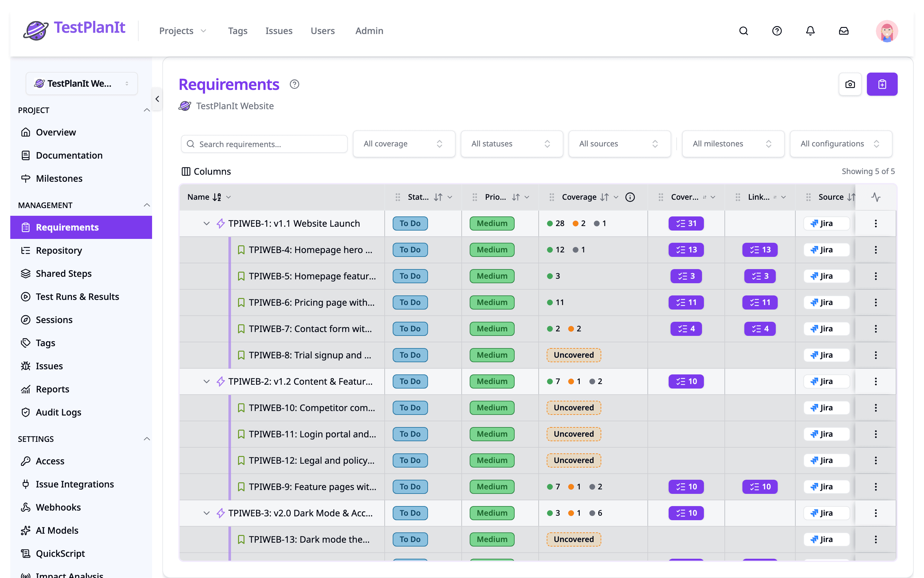Screen dimensions: 924x578
Task: Click the TestPlanIt logo
Action: [x=74, y=30]
